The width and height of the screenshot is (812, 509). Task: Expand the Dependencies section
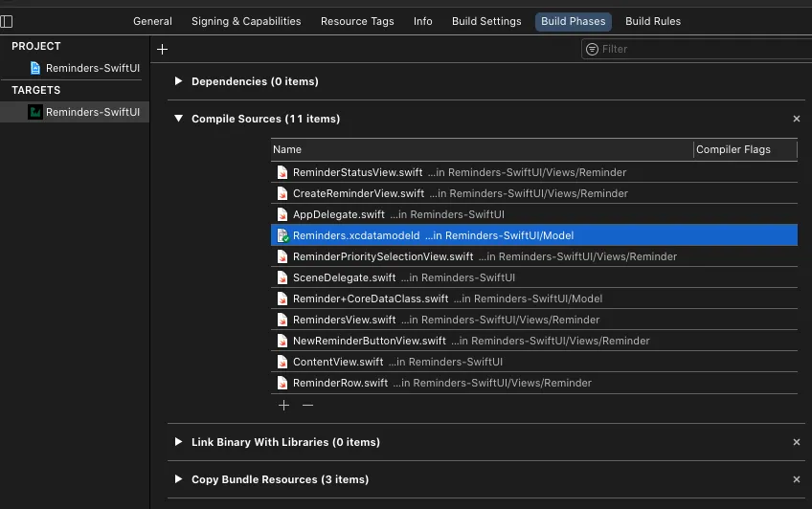178,81
